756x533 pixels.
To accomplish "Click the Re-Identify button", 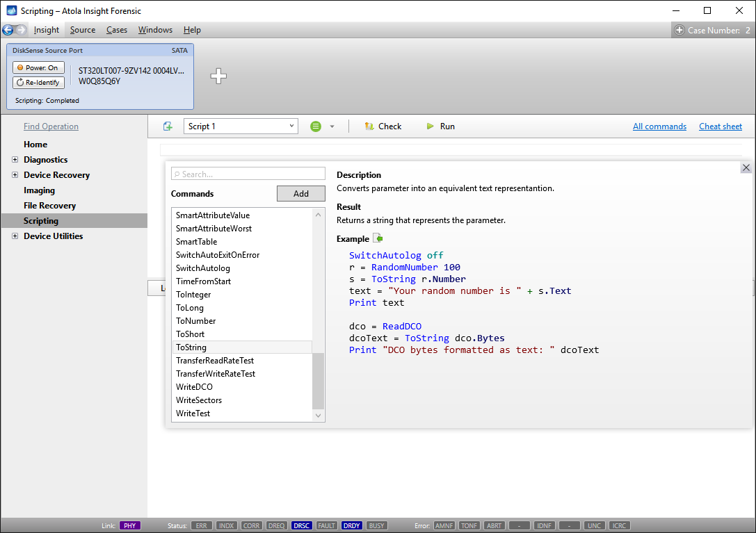I will coord(38,83).
